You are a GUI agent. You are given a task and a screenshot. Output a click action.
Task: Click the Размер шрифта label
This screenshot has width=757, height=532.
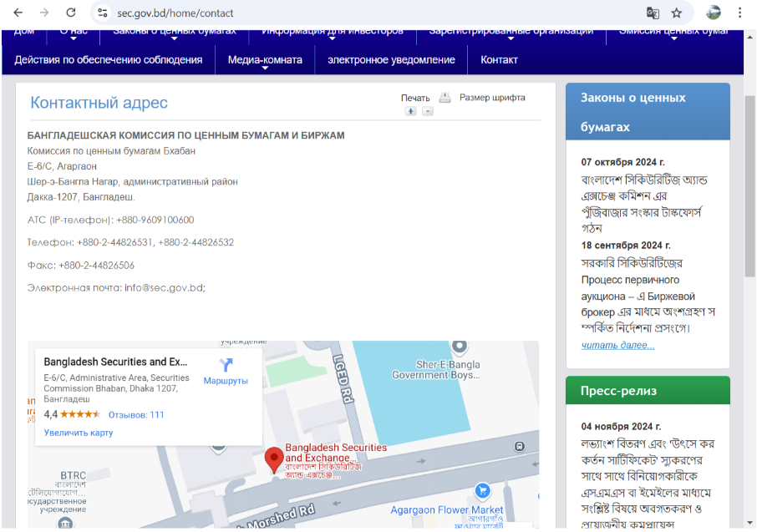tap(492, 98)
